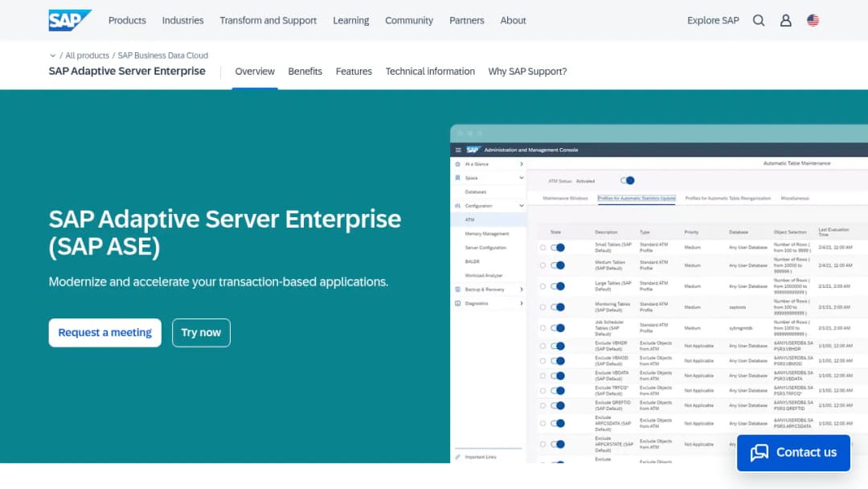Switch to the Why SAP Support? tab
868x489 pixels.
pos(527,72)
